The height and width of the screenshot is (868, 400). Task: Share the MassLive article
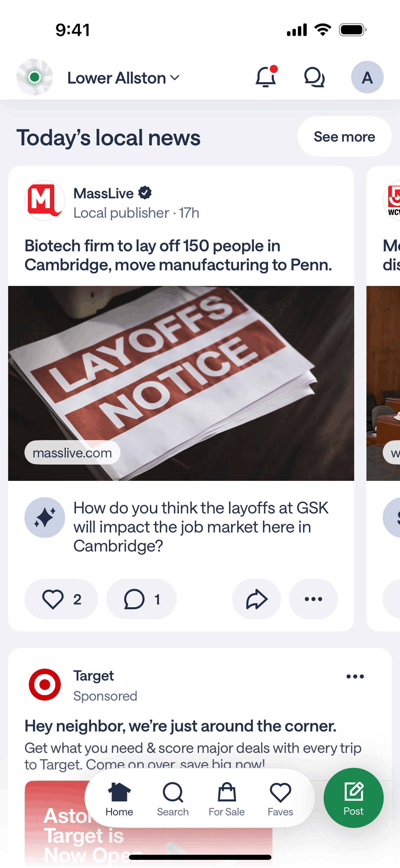(256, 599)
